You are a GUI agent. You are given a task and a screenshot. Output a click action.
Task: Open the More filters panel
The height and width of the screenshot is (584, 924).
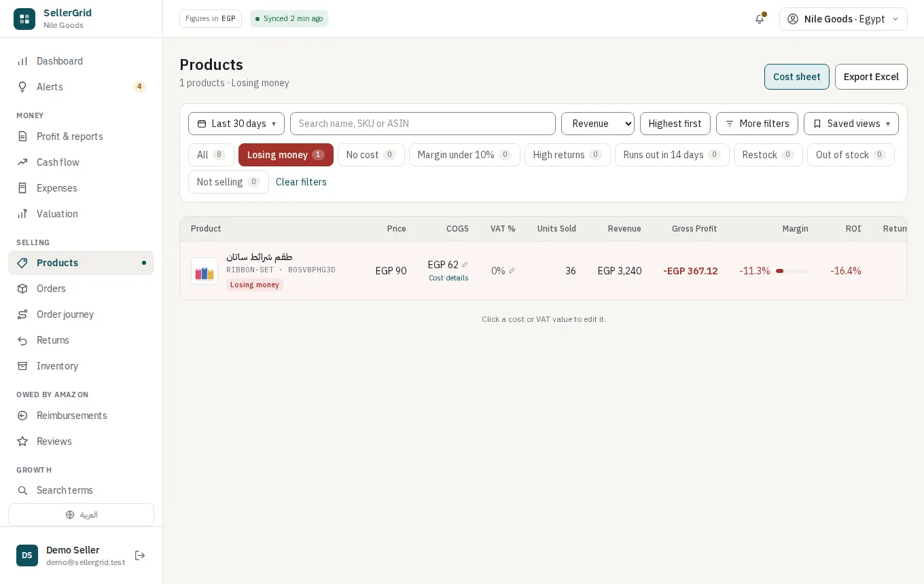pos(757,124)
